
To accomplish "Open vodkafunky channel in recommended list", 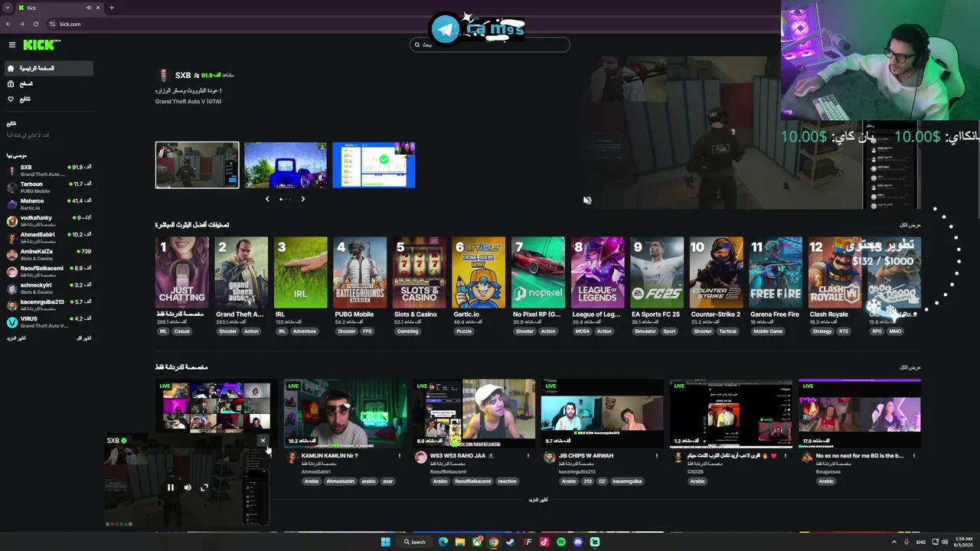I will [x=49, y=220].
